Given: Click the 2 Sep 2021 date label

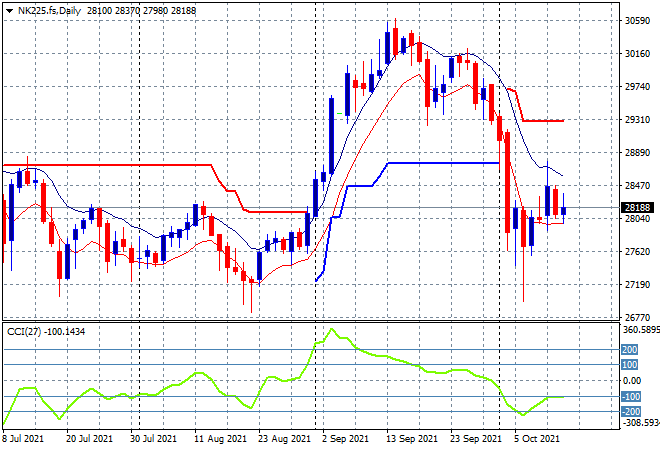Looking at the screenshot, I should coord(345,439).
